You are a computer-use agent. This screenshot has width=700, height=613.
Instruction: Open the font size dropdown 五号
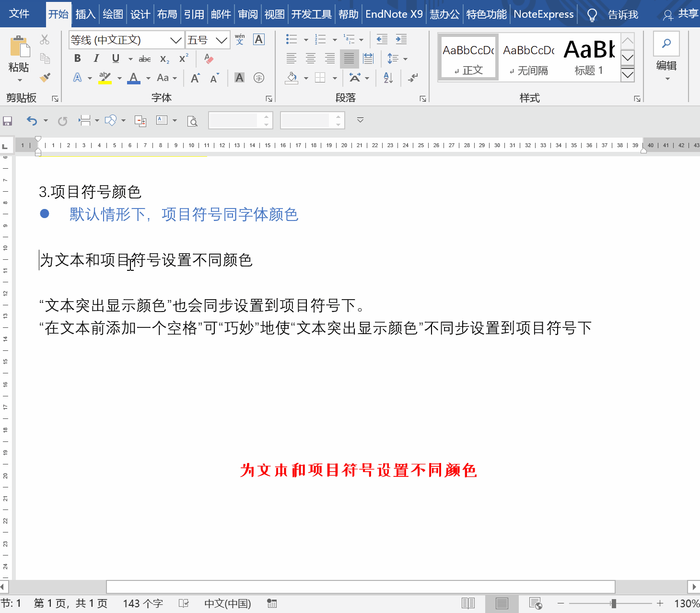tap(221, 40)
